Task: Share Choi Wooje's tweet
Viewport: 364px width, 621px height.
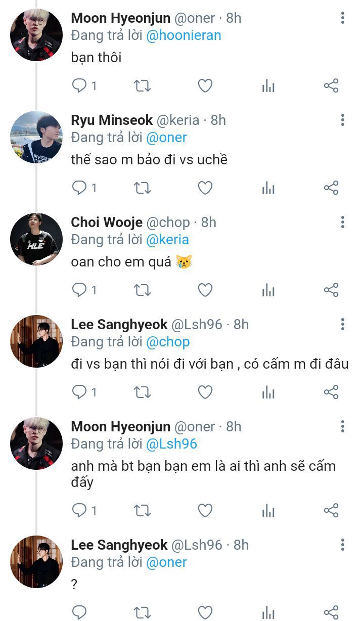Action: pos(331,290)
